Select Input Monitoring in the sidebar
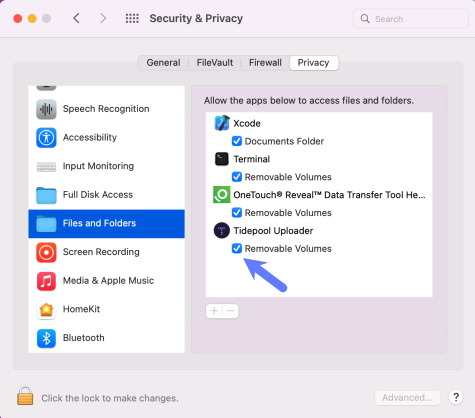 click(x=107, y=166)
